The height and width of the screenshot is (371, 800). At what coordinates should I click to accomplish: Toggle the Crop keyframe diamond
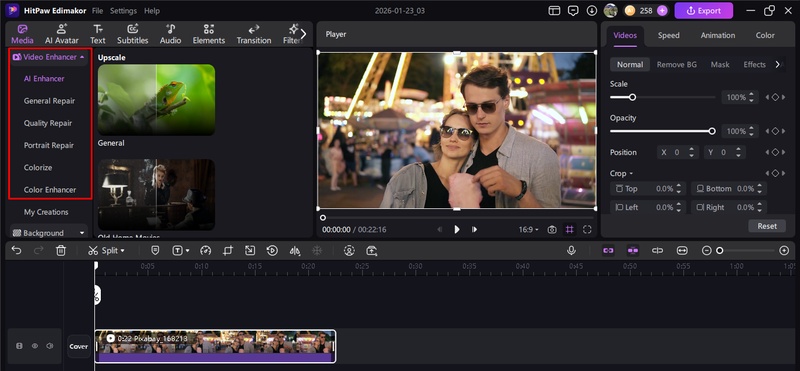(x=775, y=174)
